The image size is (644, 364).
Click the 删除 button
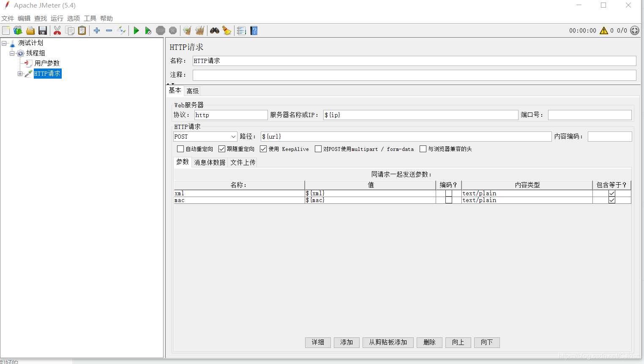(x=429, y=342)
